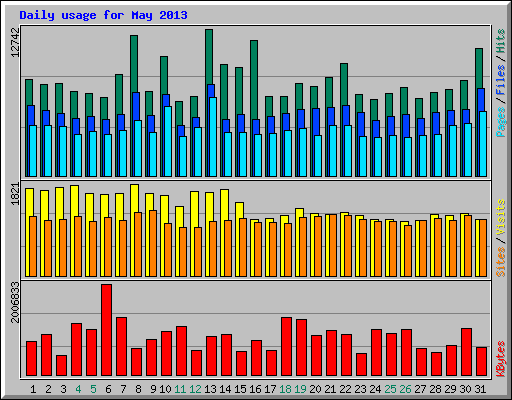
Task: Click the green Hits bar for day 8
Action: point(134,63)
